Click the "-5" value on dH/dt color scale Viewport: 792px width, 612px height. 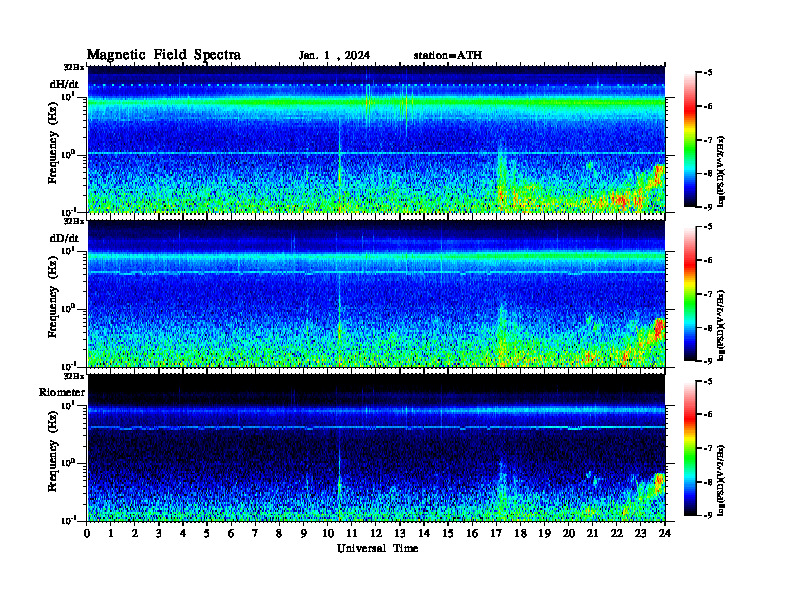pyautogui.click(x=708, y=73)
